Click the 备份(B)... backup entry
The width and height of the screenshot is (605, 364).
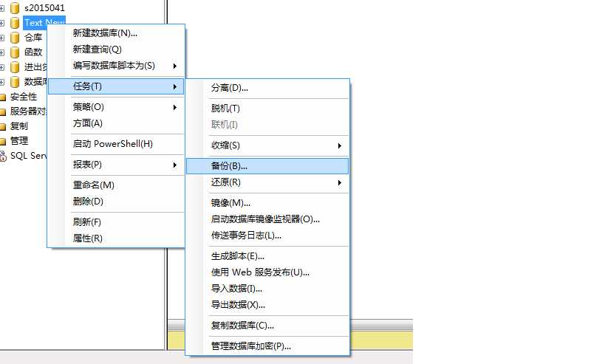pyautogui.click(x=267, y=166)
